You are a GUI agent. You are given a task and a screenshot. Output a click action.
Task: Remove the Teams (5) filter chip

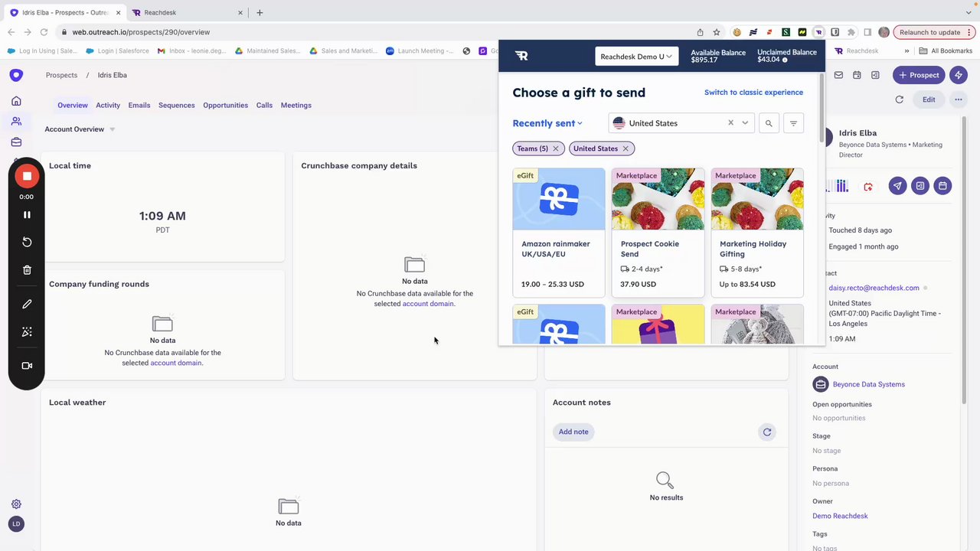(x=556, y=148)
